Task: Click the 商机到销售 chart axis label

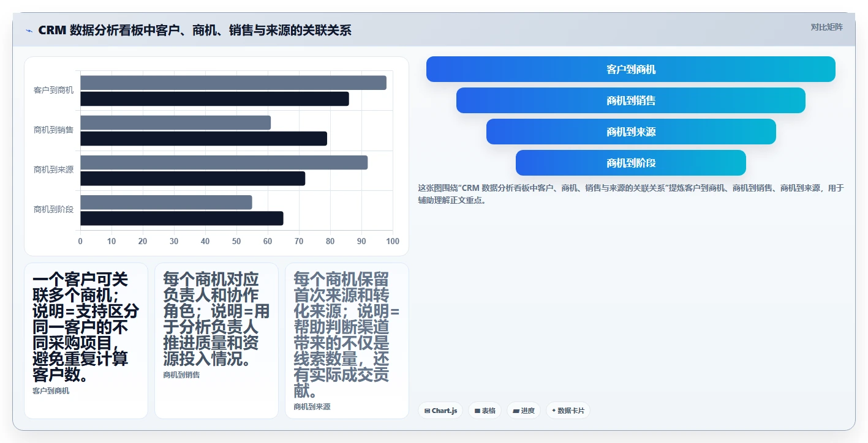Action: click(x=53, y=130)
